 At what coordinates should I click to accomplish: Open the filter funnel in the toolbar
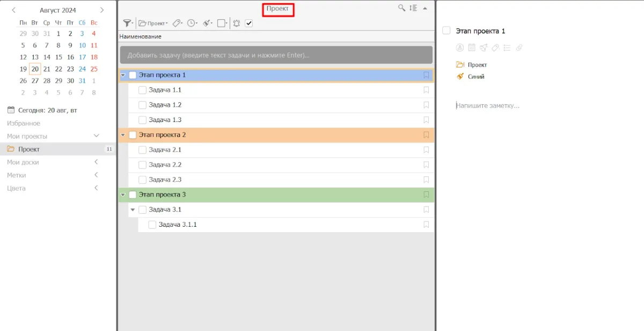click(x=127, y=23)
